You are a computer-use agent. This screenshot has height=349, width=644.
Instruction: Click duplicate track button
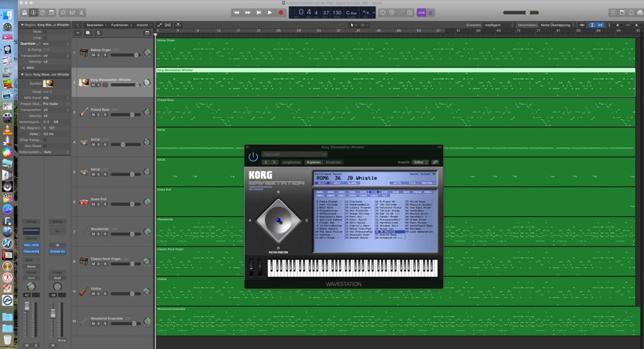(x=88, y=33)
